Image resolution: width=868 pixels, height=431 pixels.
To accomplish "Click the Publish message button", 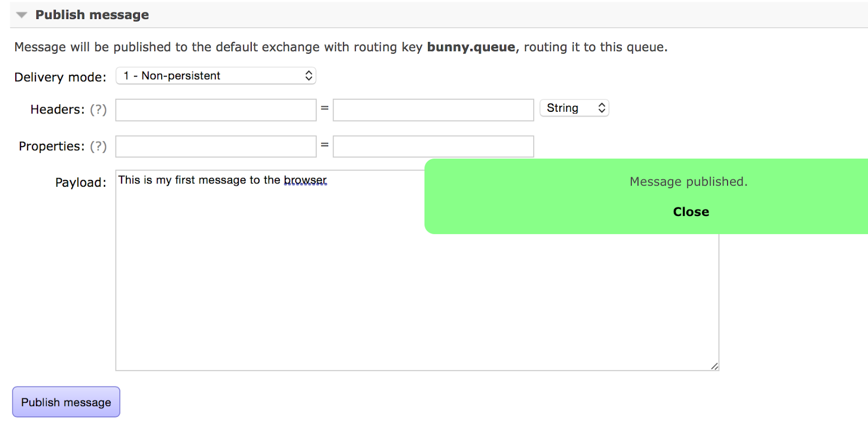I will pyautogui.click(x=66, y=402).
